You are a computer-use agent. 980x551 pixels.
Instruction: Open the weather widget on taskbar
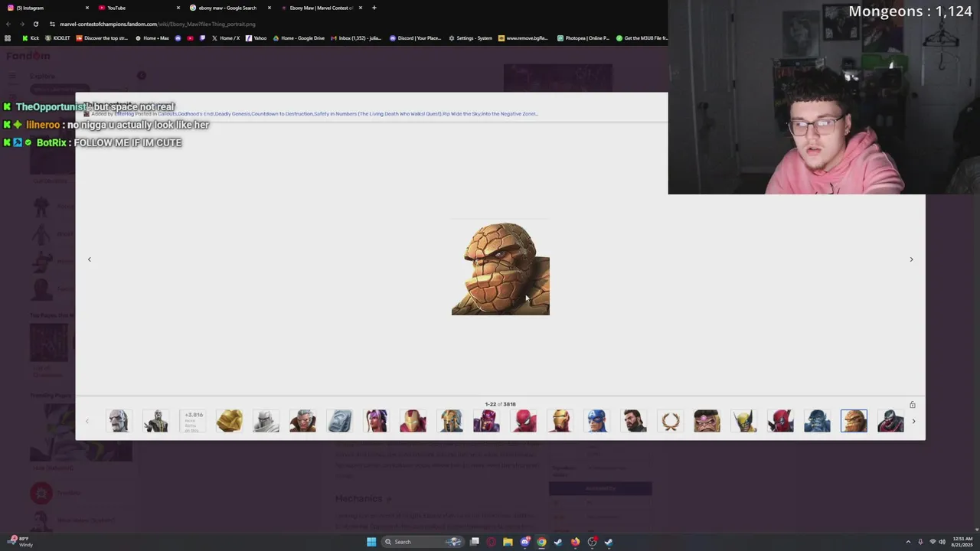coord(19,542)
